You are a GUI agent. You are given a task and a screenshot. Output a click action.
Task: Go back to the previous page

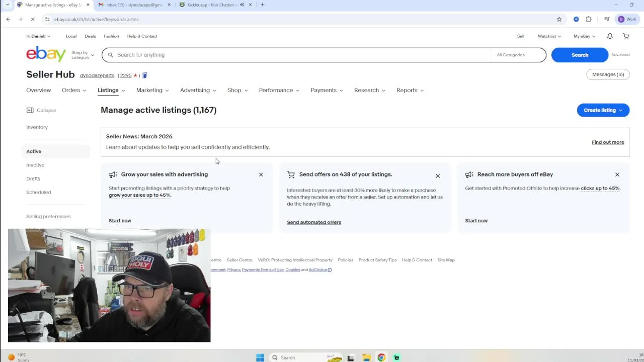click(x=9, y=19)
